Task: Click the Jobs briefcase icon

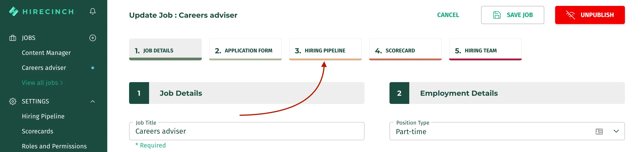Action: point(12,38)
